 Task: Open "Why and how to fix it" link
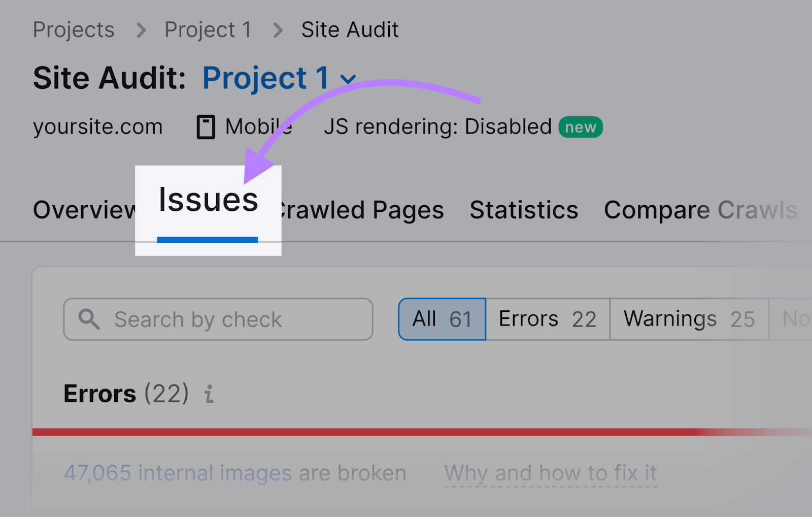click(550, 473)
